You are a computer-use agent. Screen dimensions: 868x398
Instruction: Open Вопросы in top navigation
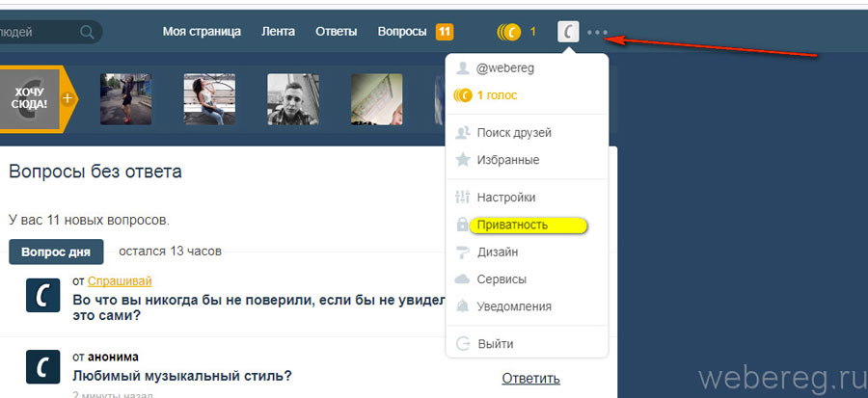coord(401,32)
